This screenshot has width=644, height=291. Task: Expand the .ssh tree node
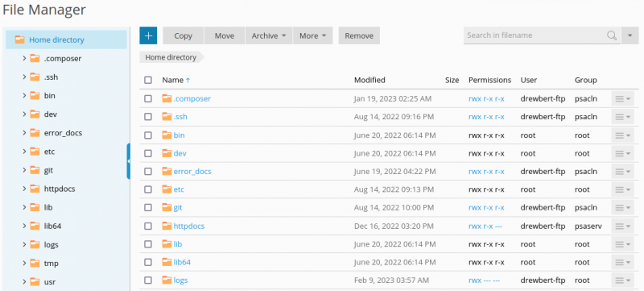[x=25, y=77]
